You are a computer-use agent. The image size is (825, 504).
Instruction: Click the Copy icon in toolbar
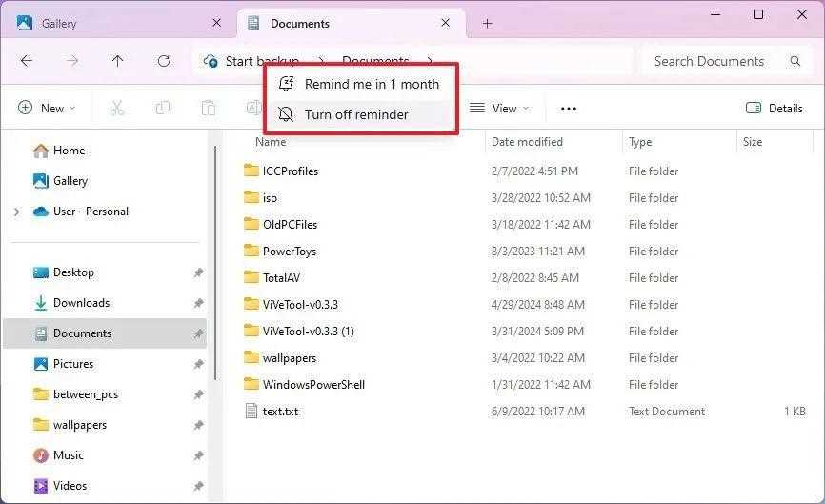coord(162,109)
